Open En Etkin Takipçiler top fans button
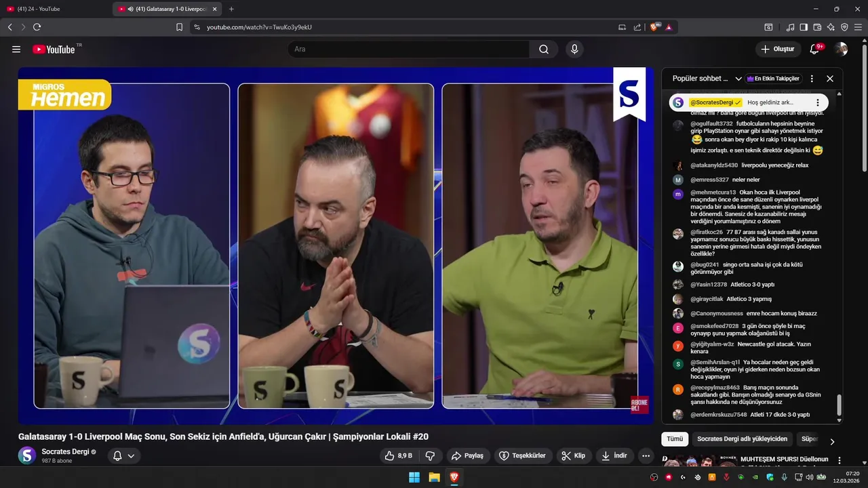Image resolution: width=868 pixels, height=488 pixels. pyautogui.click(x=773, y=79)
